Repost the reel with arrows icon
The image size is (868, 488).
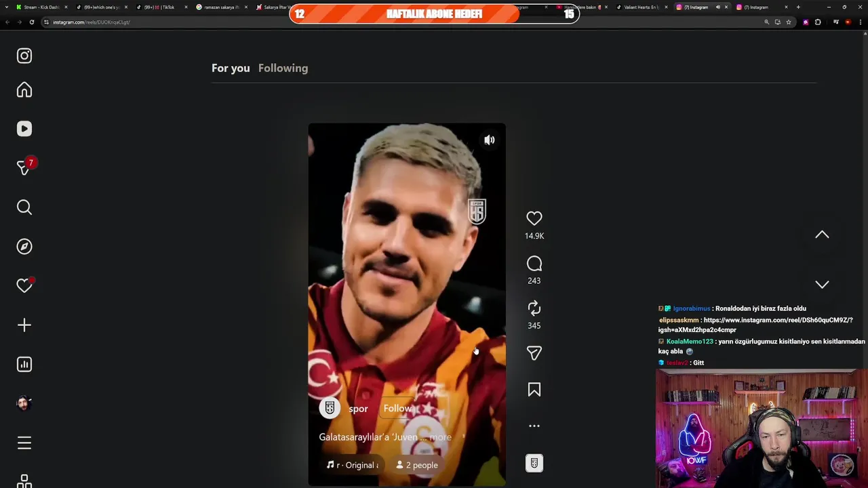534,308
